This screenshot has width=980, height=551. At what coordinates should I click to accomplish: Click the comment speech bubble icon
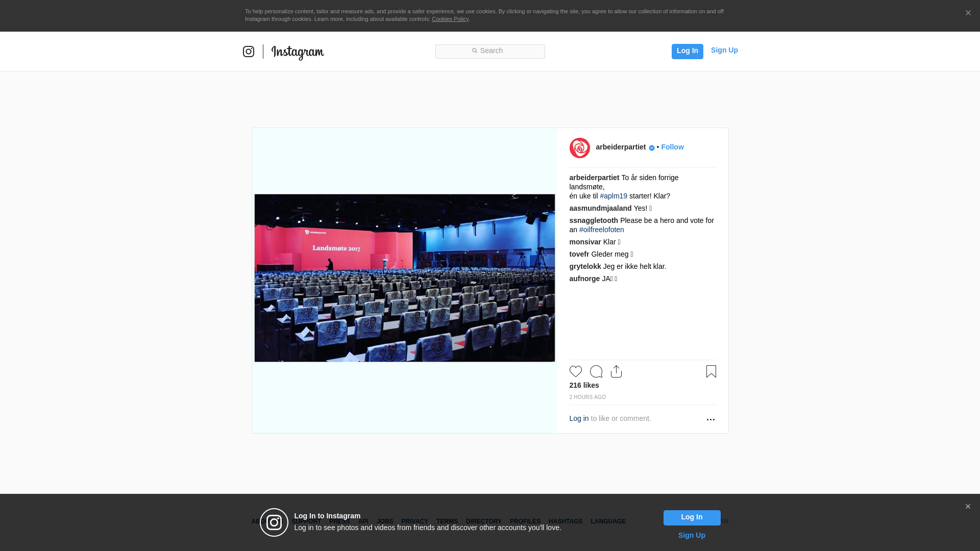point(596,371)
